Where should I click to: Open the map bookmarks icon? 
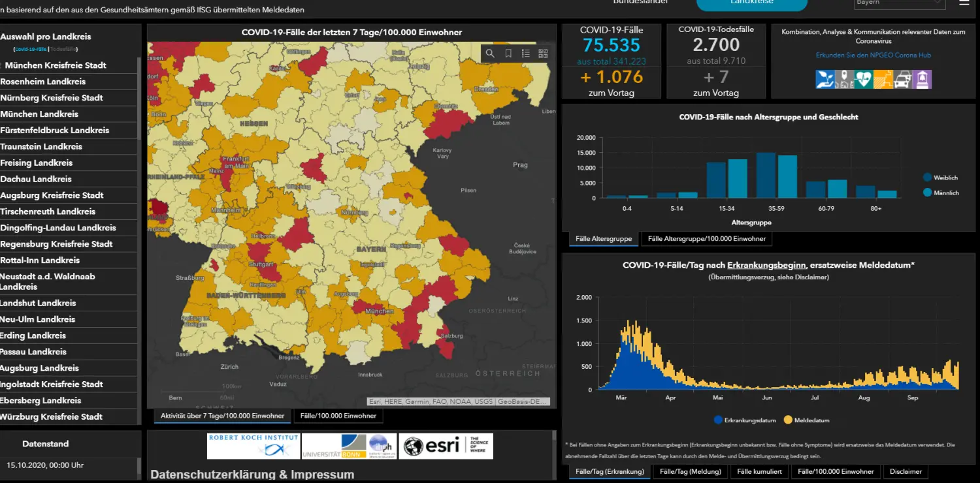tap(508, 54)
